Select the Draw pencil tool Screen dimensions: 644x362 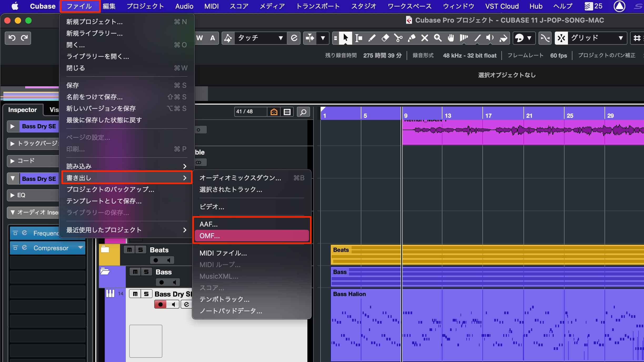[372, 38]
